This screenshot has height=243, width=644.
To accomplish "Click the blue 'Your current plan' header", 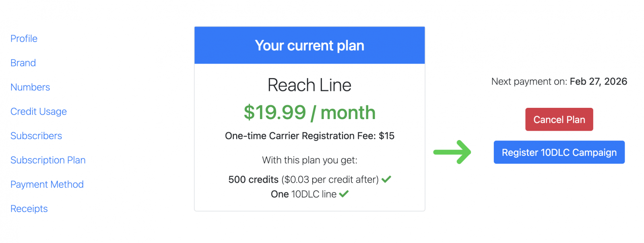I will click(x=310, y=45).
